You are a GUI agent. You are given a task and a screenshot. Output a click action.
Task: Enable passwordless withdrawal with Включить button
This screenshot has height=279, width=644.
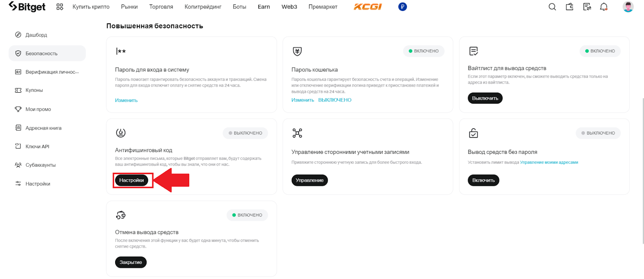483,180
